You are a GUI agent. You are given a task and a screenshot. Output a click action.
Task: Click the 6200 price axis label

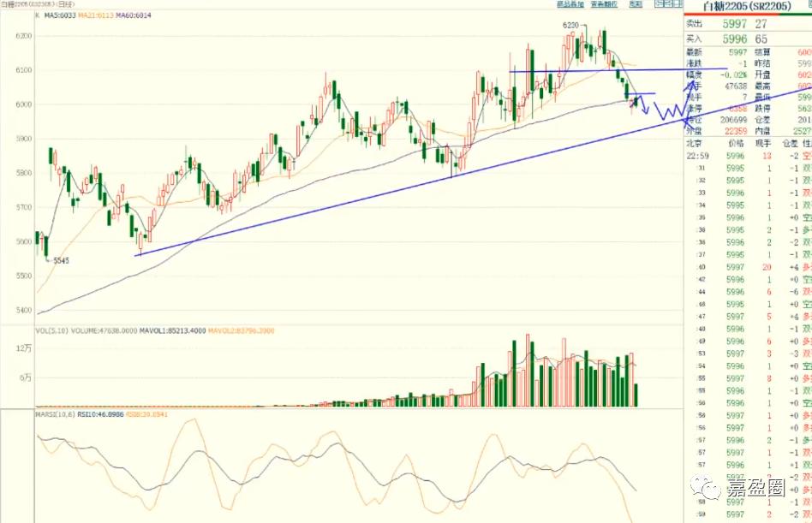(24, 36)
